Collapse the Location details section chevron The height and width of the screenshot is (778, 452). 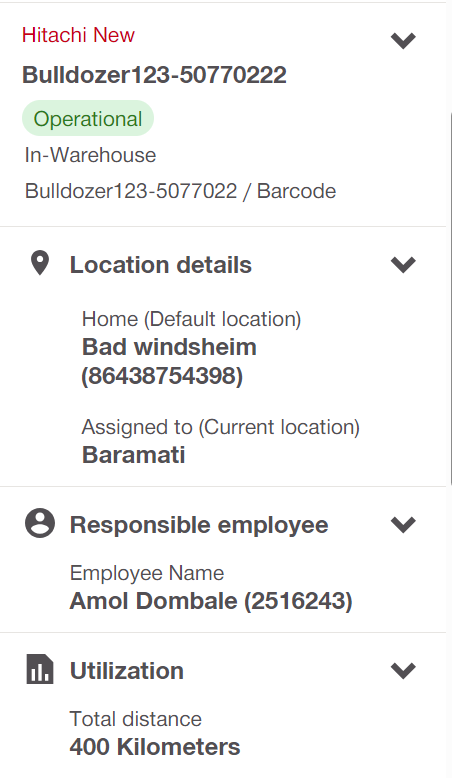(x=403, y=264)
